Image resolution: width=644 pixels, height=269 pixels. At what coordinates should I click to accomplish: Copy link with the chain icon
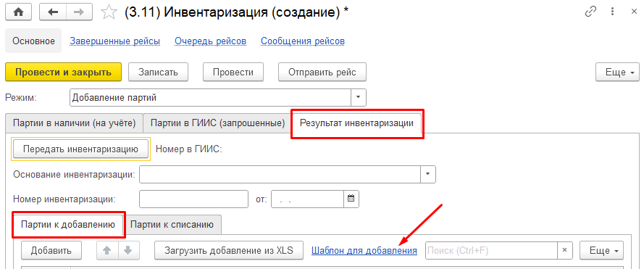(x=590, y=12)
